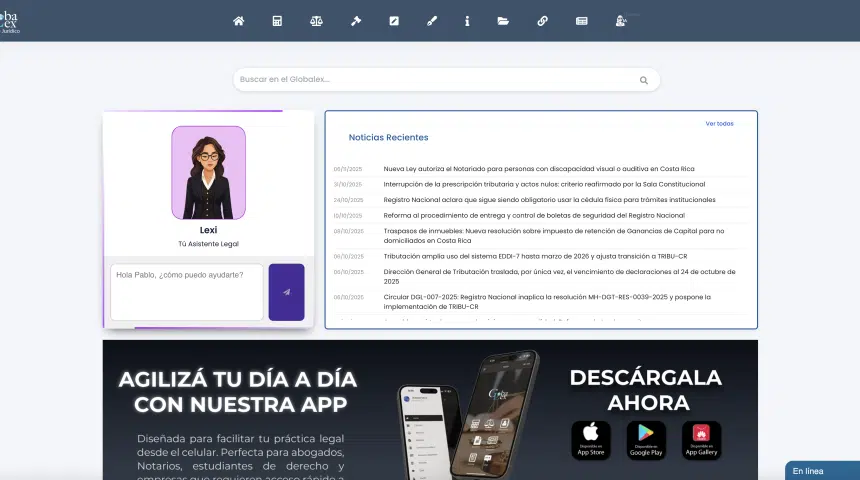Image resolution: width=860 pixels, height=480 pixels.
Task: Send message to Lexi with paper plane button
Action: (286, 292)
